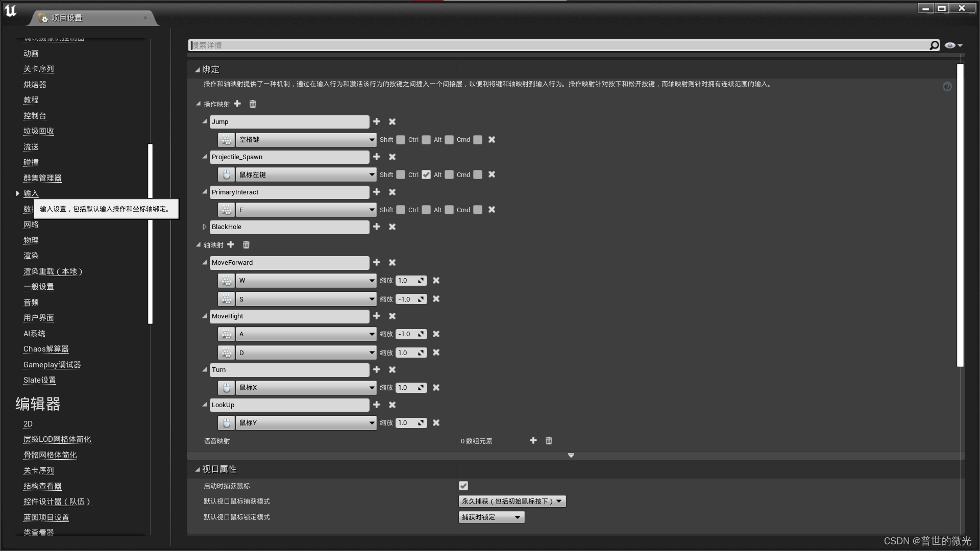Screen dimensions: 980x551
Task: Open 物理 settings in sidebar
Action: coord(31,240)
